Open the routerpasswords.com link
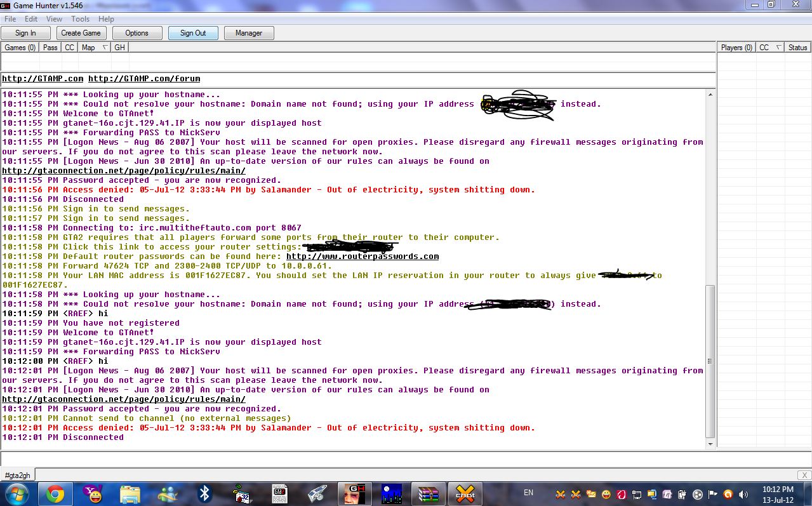Image resolution: width=812 pixels, height=506 pixels. (363, 256)
